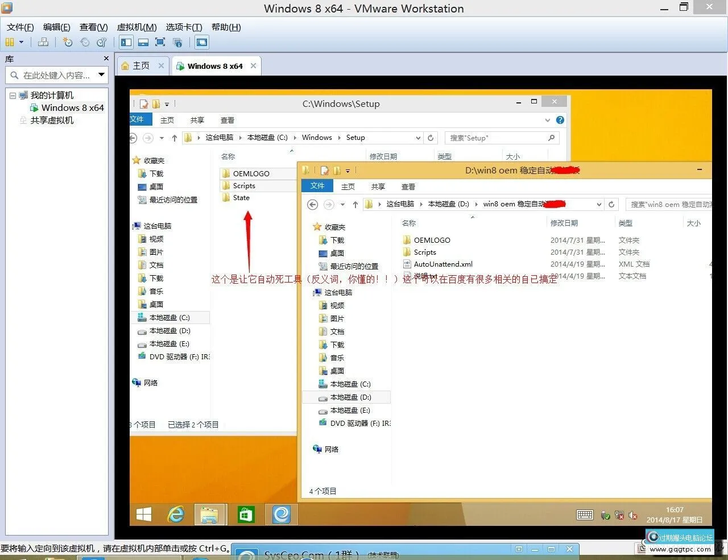Screen dimensions: 728x560
Task: Open the VMware Snapshot Manager
Action: pos(101,42)
